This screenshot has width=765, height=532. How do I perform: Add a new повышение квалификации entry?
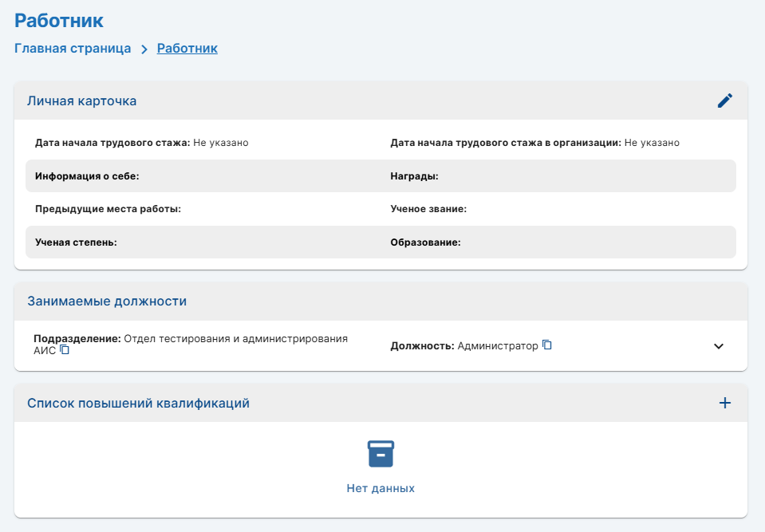coord(725,403)
